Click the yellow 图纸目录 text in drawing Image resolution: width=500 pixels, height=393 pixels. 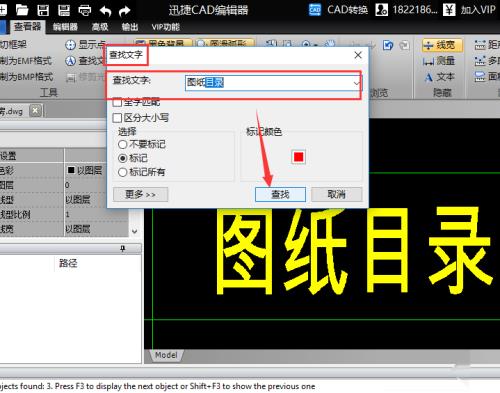(x=354, y=251)
